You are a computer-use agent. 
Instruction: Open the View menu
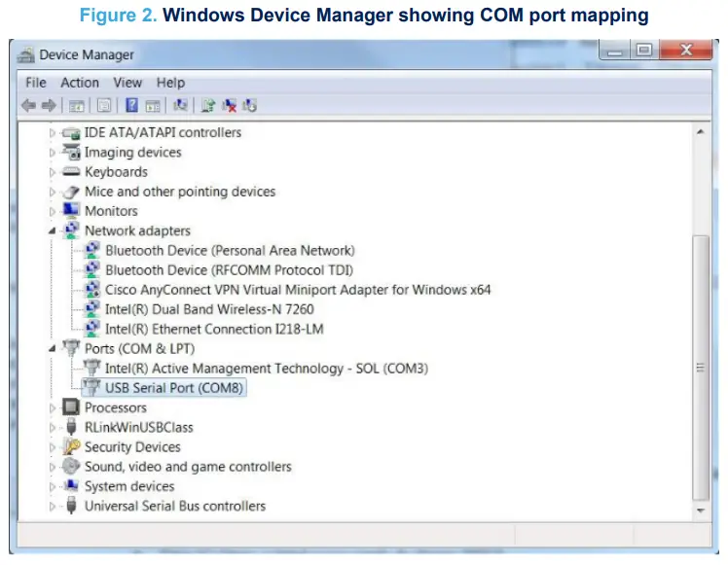(x=127, y=83)
